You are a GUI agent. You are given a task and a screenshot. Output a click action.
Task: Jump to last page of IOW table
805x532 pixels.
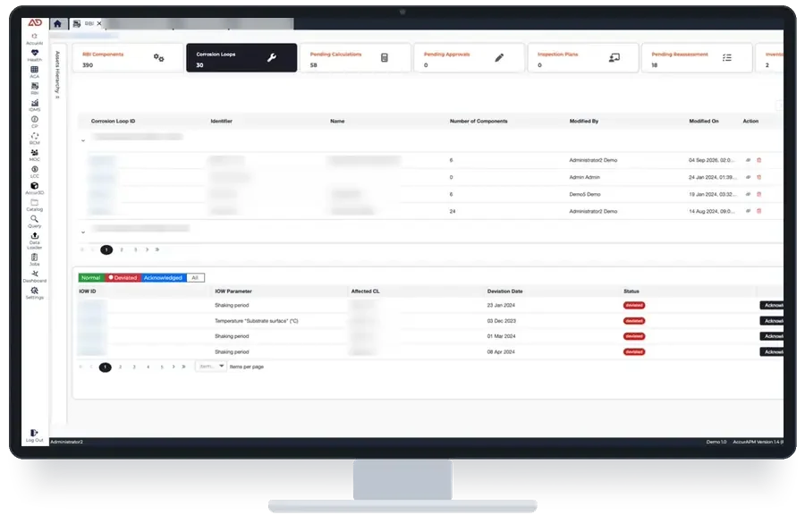(183, 367)
